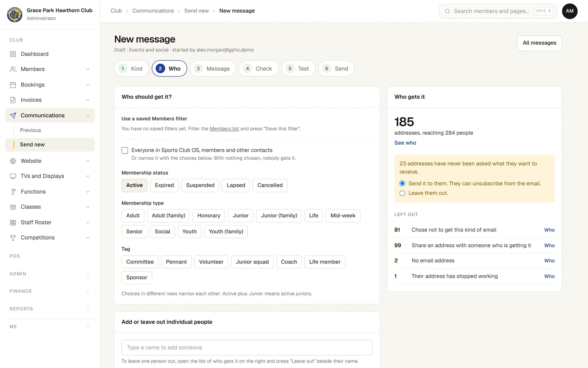Click the Classes table icon
Image resolution: width=588 pixels, height=368 pixels.
point(13,207)
